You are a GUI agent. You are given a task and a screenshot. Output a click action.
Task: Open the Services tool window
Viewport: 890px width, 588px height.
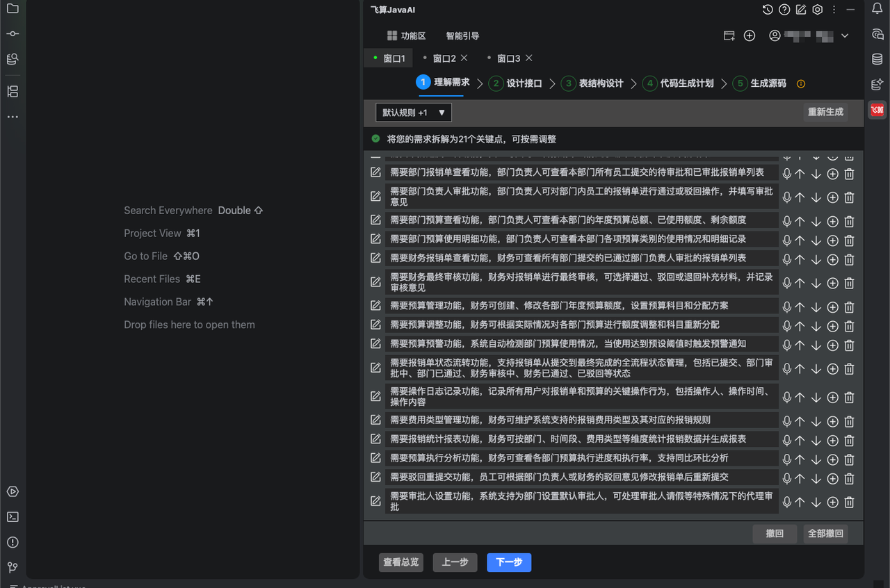tap(13, 491)
